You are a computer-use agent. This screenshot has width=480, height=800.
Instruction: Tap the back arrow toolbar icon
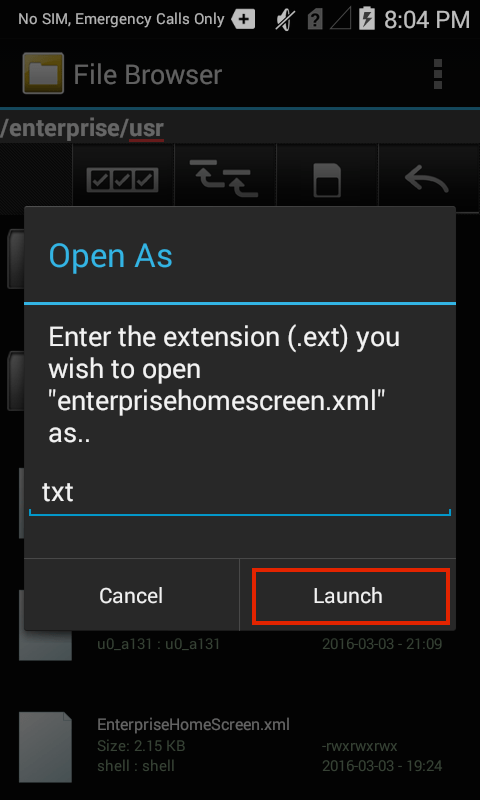click(x=427, y=180)
